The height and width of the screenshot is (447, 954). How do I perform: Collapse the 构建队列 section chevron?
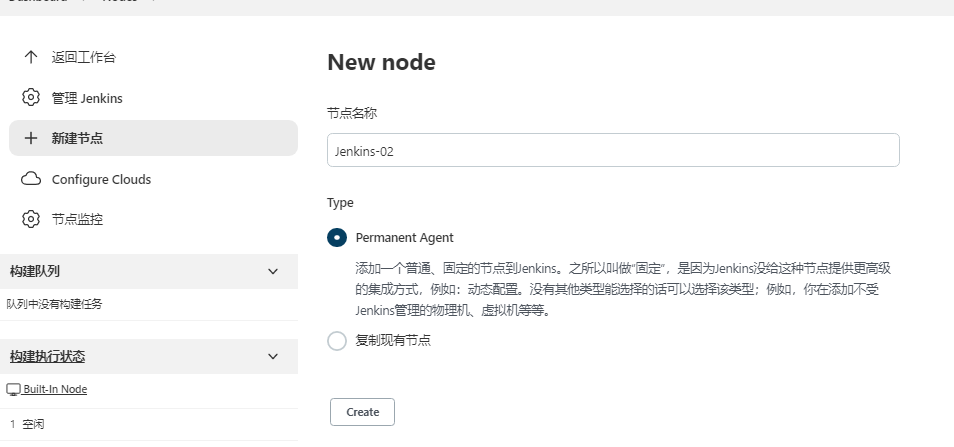[x=273, y=271]
